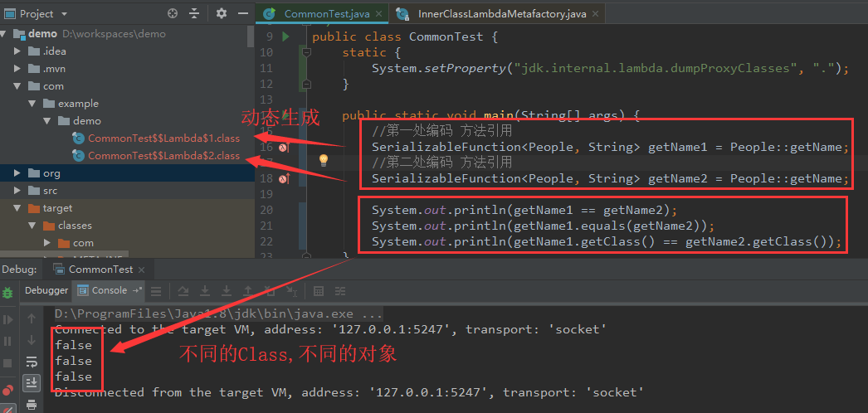Show execution point in debugger toolbar
Image resolution: width=868 pixels, height=413 pixels.
tap(157, 291)
